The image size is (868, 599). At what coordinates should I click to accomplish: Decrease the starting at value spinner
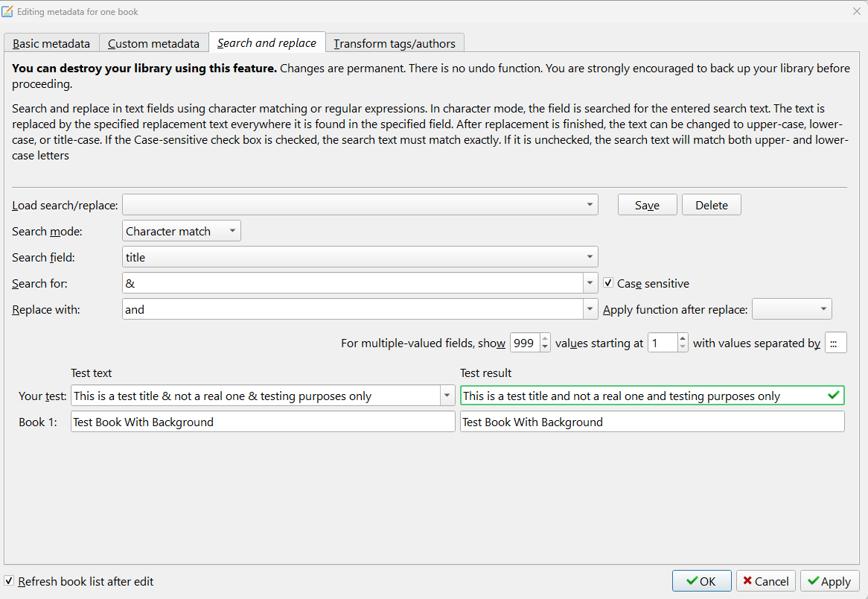click(683, 347)
